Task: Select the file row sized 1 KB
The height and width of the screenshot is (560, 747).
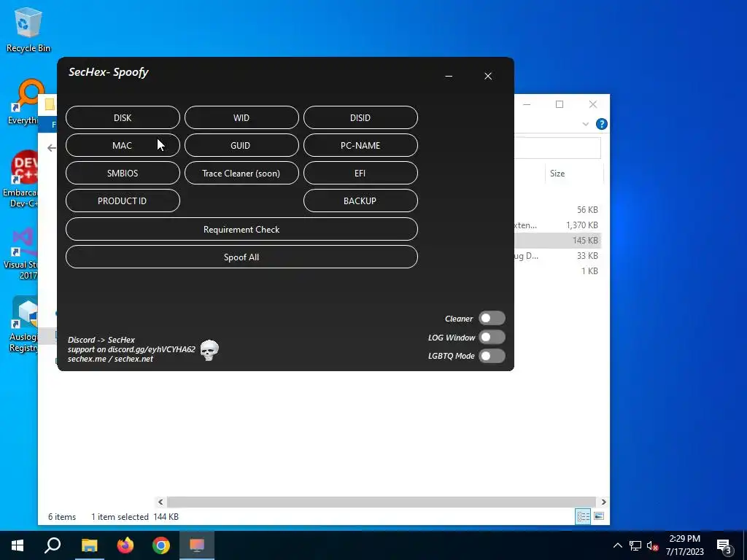Action: [x=558, y=271]
